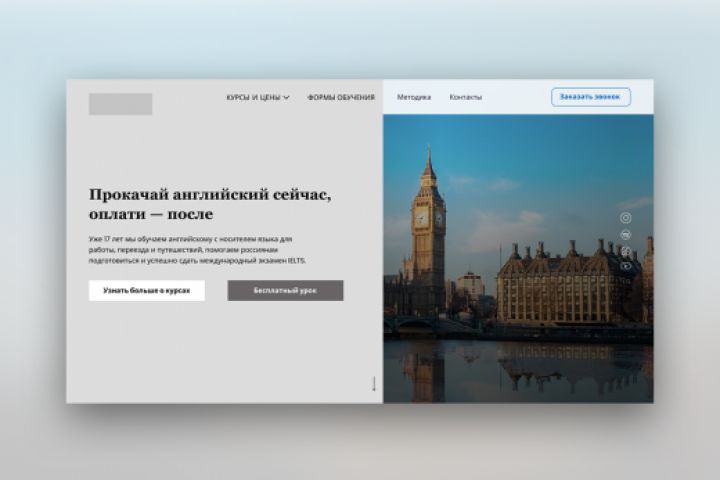Click the gray logo placeholder in the header
The width and height of the screenshot is (720, 480).
[x=120, y=104]
